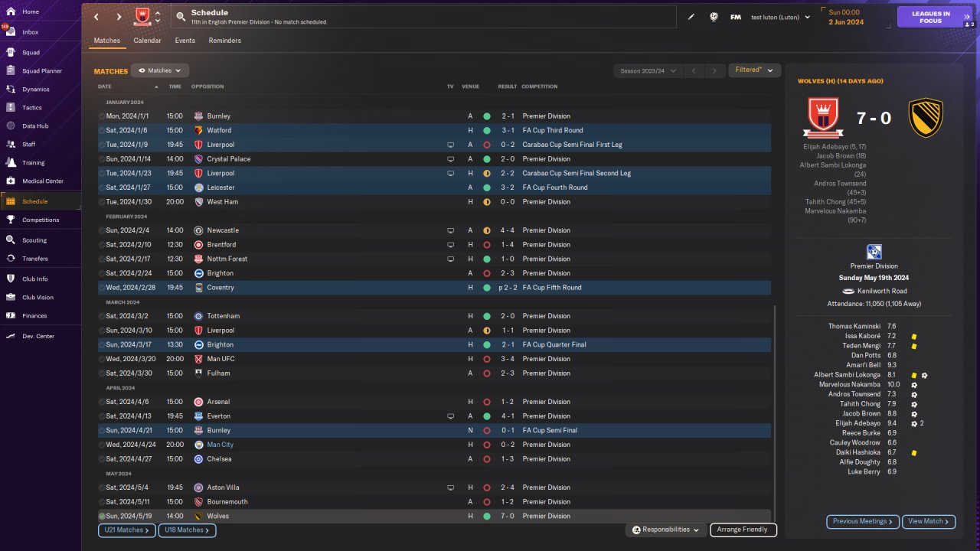Sort by the OPPOSITION column header
980x551 pixels.
point(207,86)
